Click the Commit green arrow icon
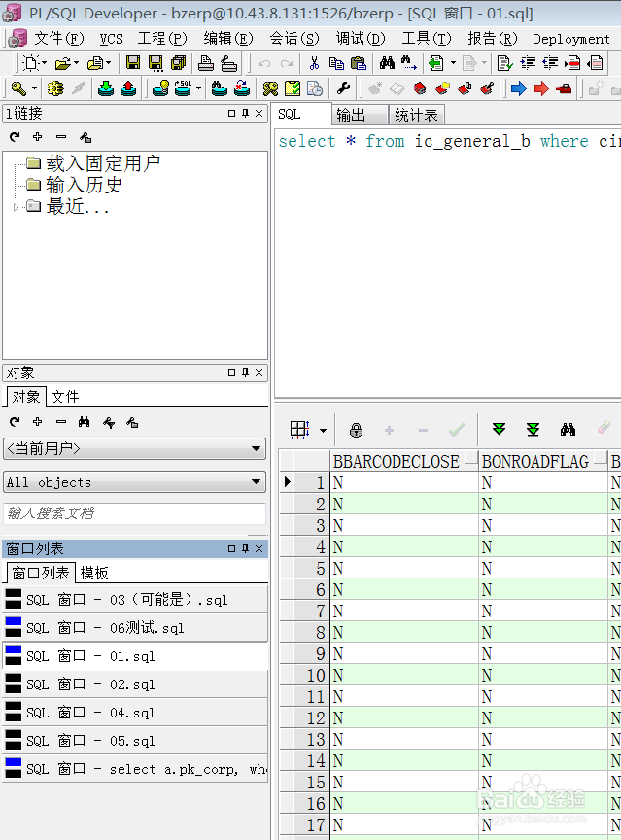Screen dimensions: 621x840 tap(106, 88)
